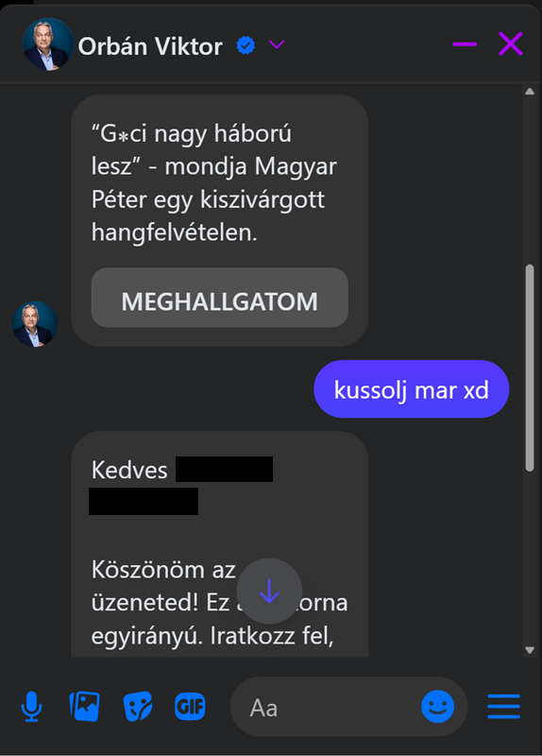Select the "kussolj mar xd" message bubble
Screen dimensions: 542x756
coord(412,389)
